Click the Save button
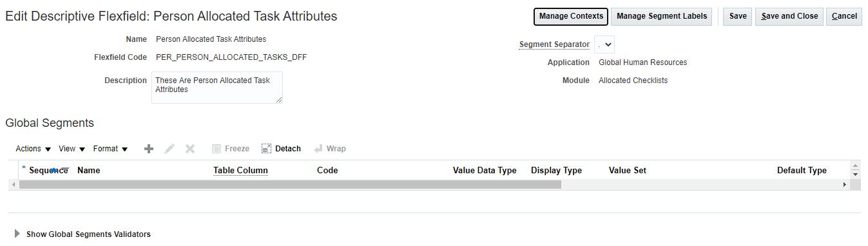 [x=738, y=16]
